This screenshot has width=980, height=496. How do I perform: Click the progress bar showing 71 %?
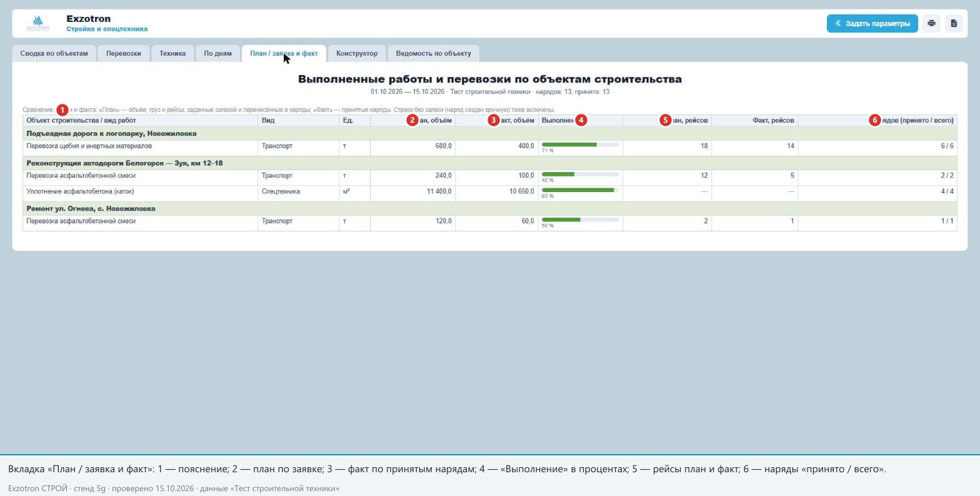580,144
